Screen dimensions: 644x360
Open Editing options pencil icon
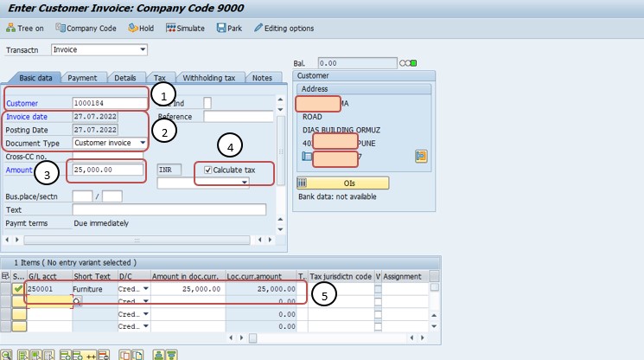(258, 28)
